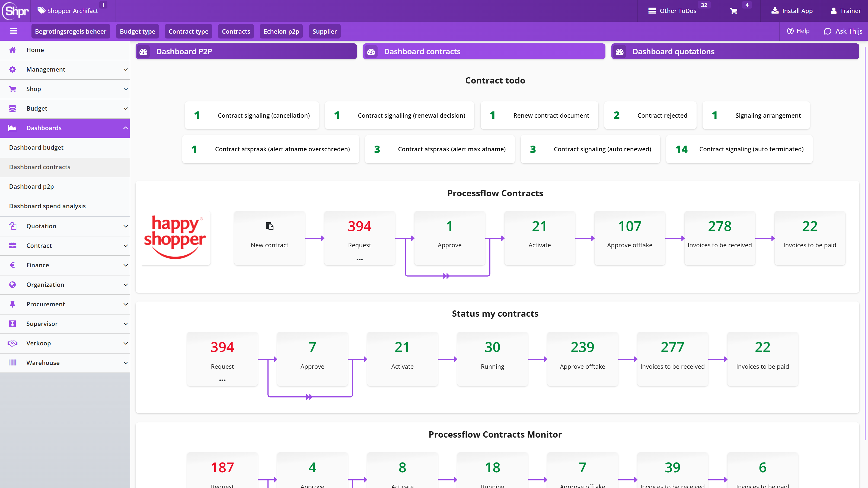
Task: Click the Management gear icon
Action: pos(12,69)
